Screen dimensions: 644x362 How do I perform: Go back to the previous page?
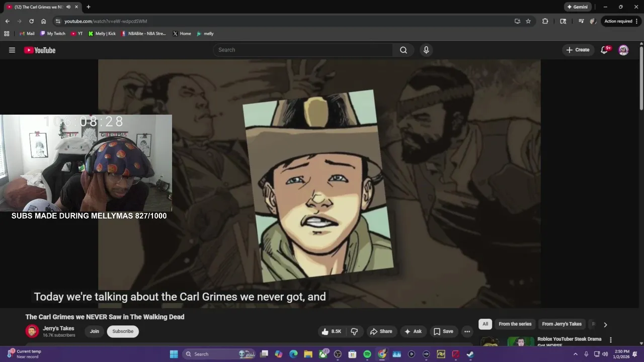click(x=7, y=21)
